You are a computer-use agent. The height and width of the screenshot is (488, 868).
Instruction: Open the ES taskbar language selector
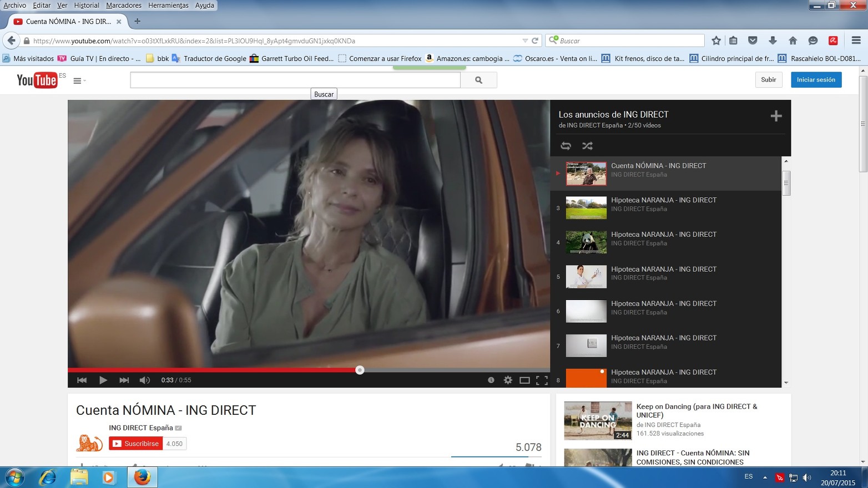(x=749, y=476)
